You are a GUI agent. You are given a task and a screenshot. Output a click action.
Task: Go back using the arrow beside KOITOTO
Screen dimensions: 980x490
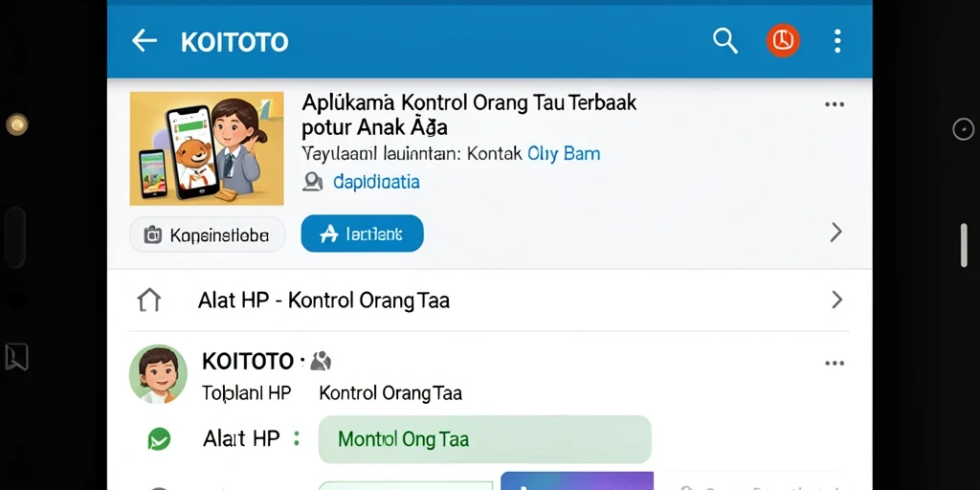coord(145,41)
